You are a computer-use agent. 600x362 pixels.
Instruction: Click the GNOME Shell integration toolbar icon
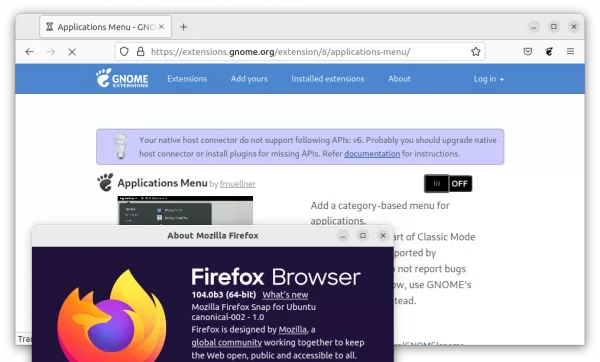coord(549,51)
